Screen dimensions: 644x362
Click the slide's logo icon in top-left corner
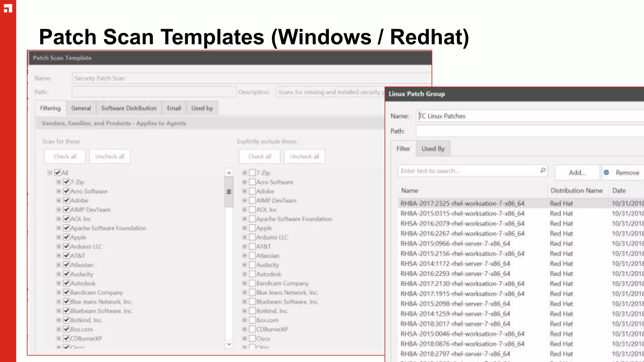(x=8, y=8)
